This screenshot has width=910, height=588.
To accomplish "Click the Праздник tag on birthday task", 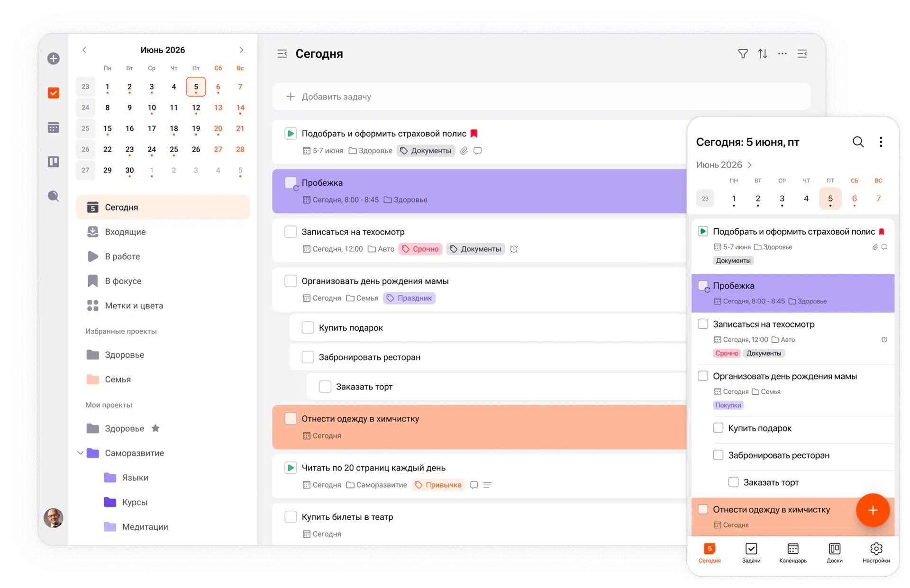I will tap(409, 298).
